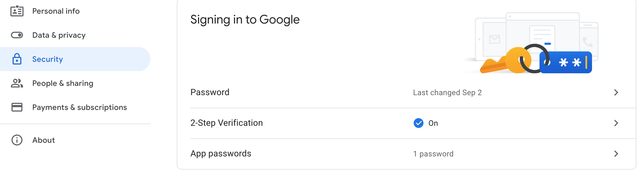Click the 2-Step Verification label
The height and width of the screenshot is (175, 644).
(227, 123)
